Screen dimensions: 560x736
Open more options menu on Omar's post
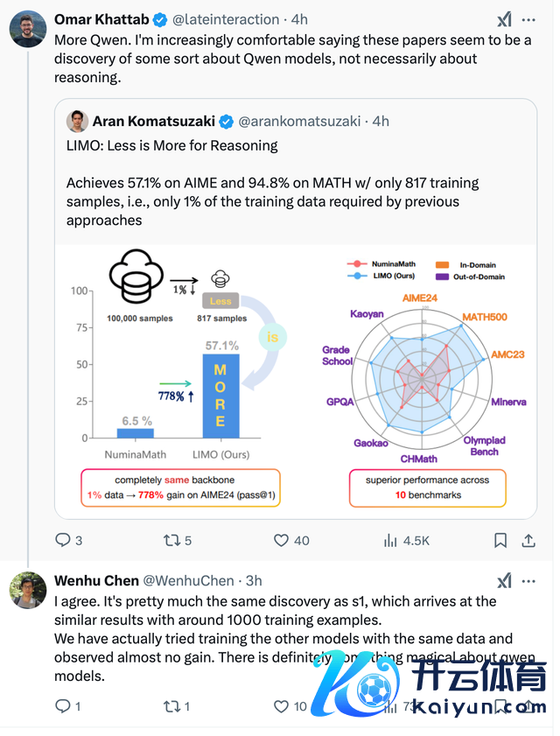pyautogui.click(x=528, y=19)
